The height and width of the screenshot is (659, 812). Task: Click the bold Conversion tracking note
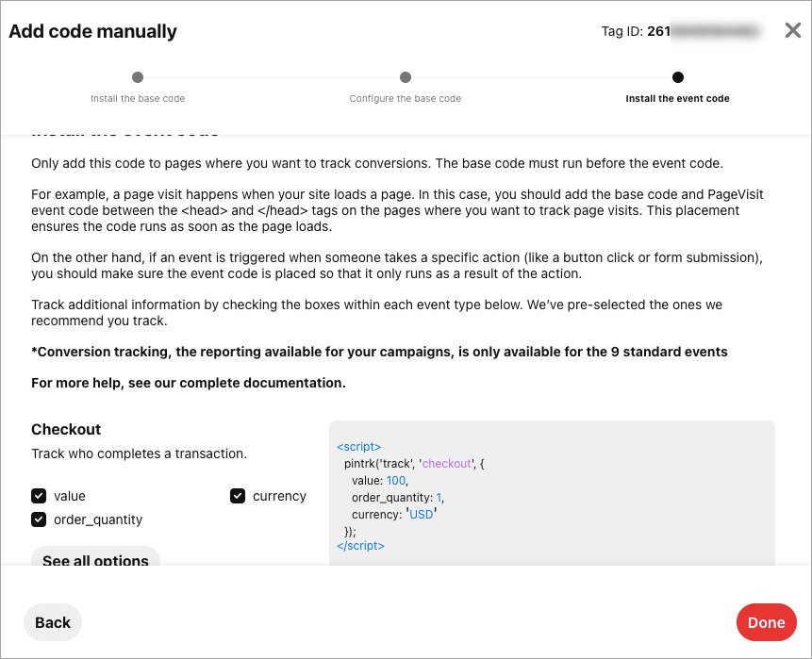point(379,352)
